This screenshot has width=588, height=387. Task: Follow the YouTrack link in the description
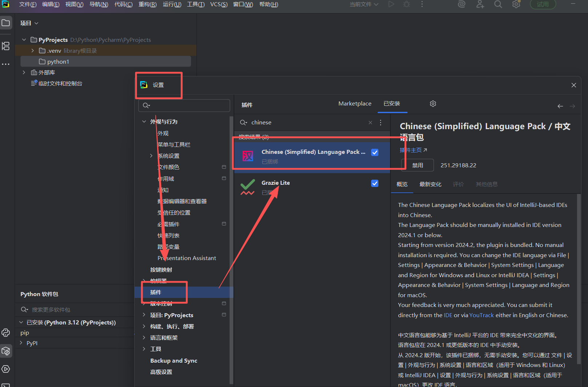coord(482,315)
